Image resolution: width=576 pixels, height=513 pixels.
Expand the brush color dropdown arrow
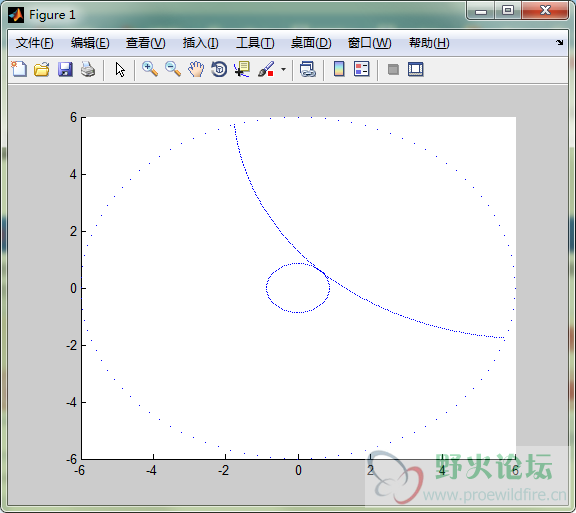pos(283,69)
